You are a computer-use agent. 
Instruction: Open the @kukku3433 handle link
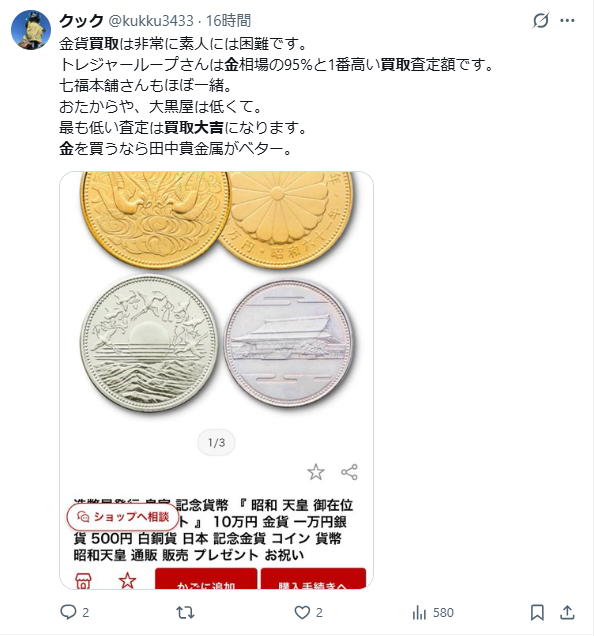point(151,20)
